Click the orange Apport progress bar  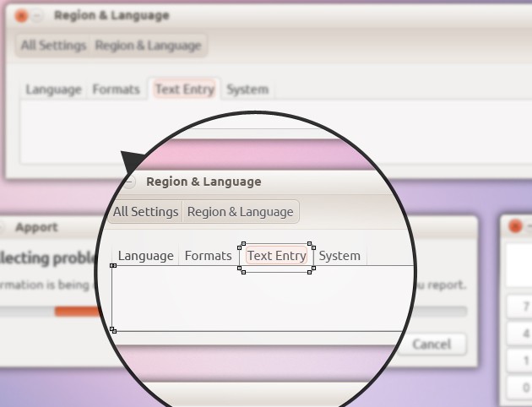coord(78,311)
